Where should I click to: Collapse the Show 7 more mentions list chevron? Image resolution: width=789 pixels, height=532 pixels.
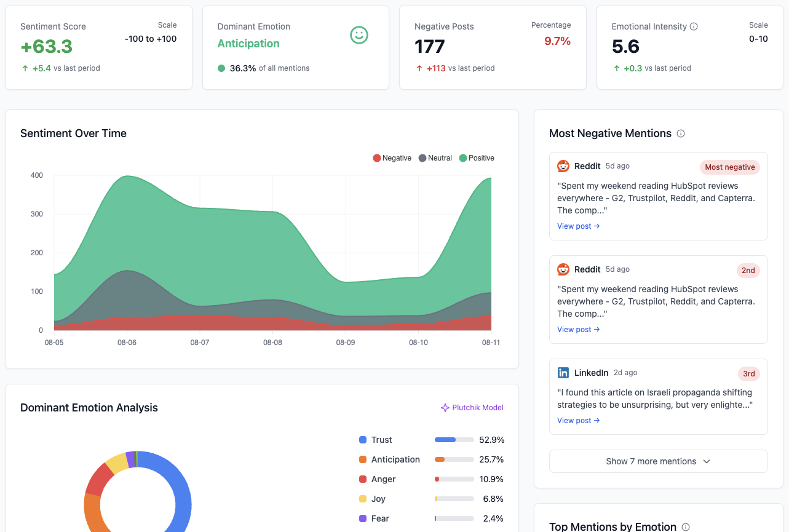click(706, 461)
